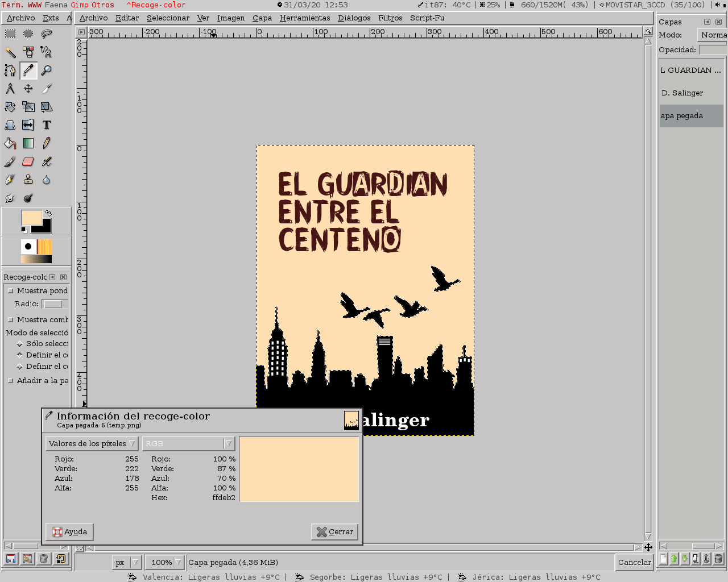Select the Zoom magnifier tool

(x=47, y=70)
